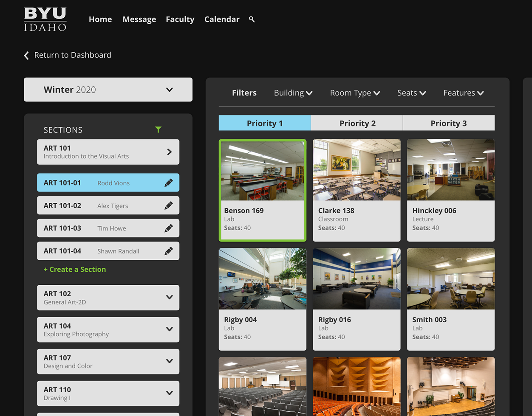This screenshot has height=416, width=532.
Task: Select the Clarke 138 room photo
Action: click(357, 170)
